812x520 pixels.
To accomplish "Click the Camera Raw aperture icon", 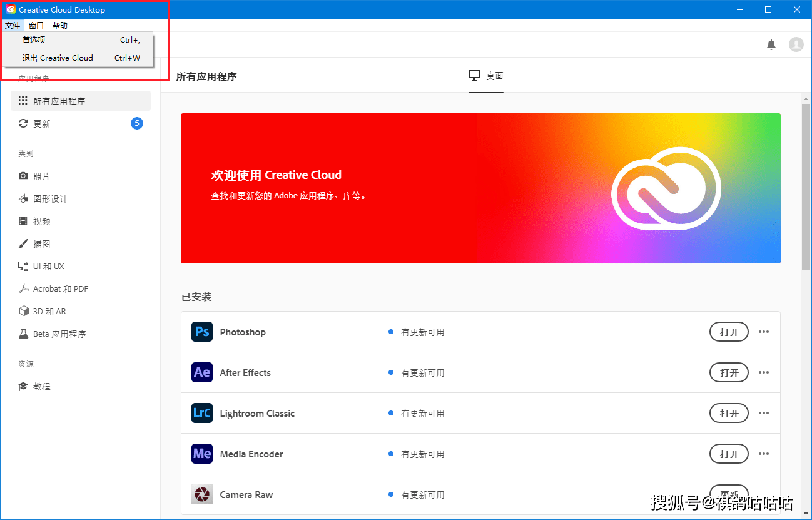I will click(x=201, y=494).
